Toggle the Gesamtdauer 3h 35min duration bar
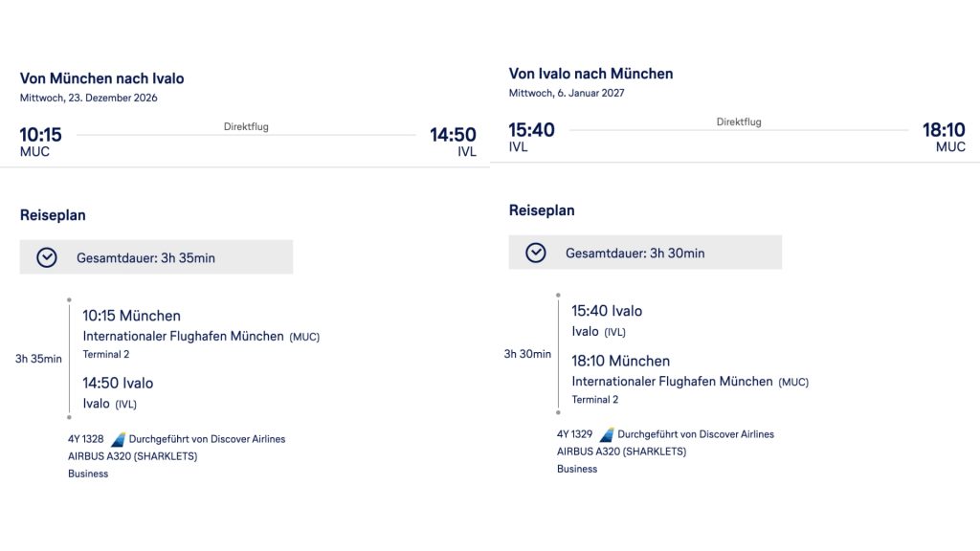 pyautogui.click(x=156, y=256)
